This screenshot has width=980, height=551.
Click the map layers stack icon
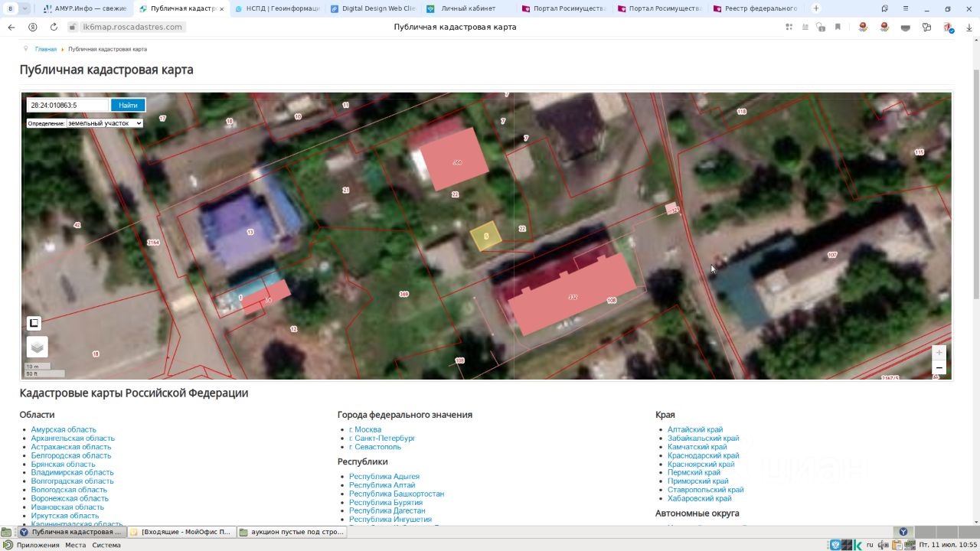[x=37, y=347]
